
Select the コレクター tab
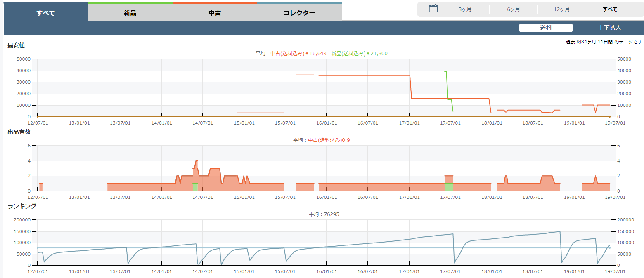[299, 13]
